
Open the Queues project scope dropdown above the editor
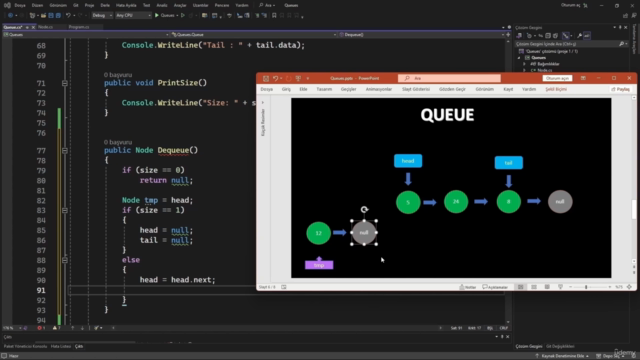[86, 35]
